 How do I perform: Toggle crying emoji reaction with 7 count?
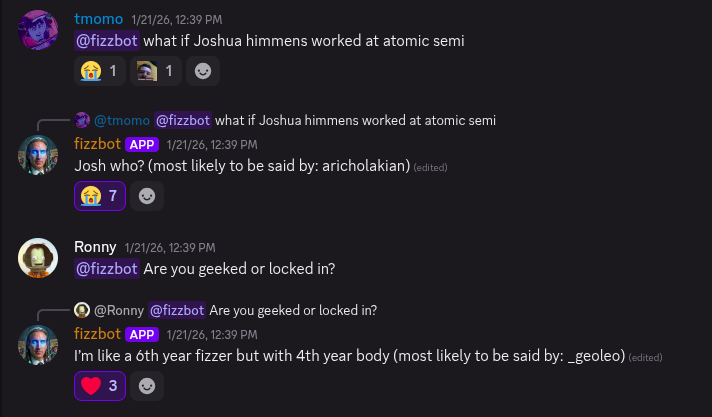coord(101,195)
